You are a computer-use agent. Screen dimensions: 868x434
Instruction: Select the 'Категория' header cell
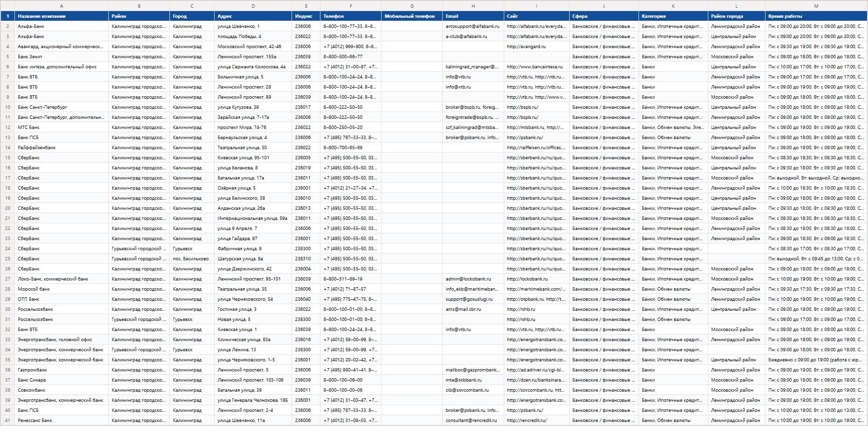(x=673, y=16)
